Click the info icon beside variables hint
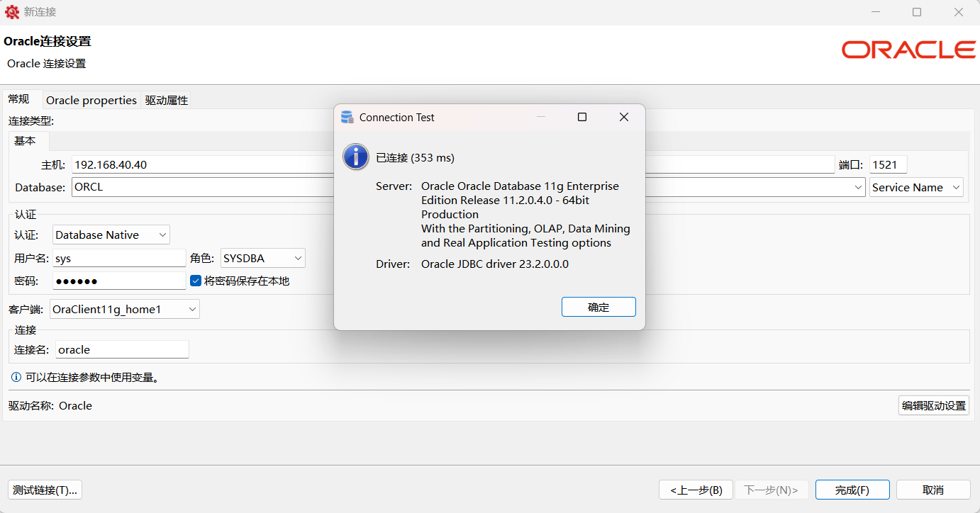This screenshot has width=980, height=513. (x=16, y=378)
